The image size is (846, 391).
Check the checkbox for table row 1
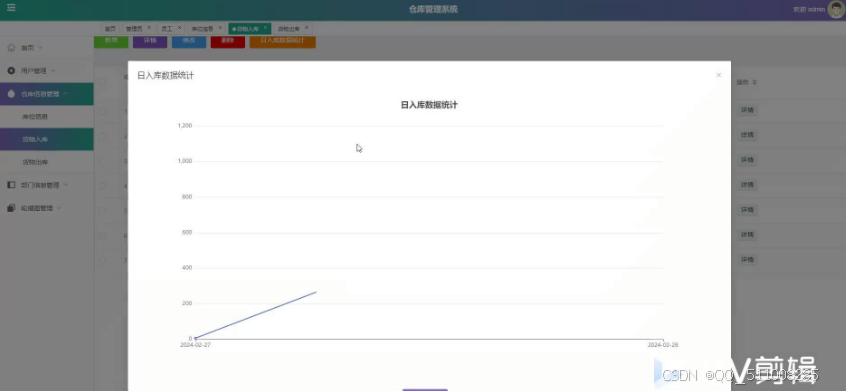[103, 111]
